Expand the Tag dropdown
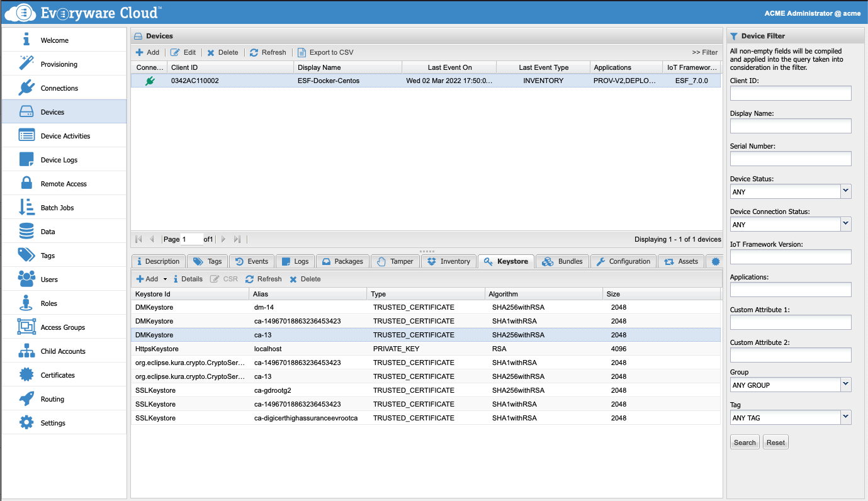The image size is (868, 501). point(846,417)
